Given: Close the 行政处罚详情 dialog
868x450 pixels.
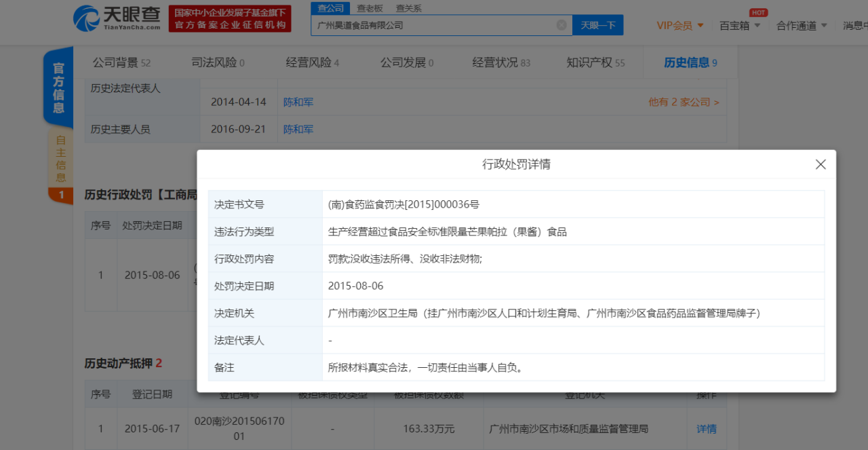Looking at the screenshot, I should pos(821,164).
